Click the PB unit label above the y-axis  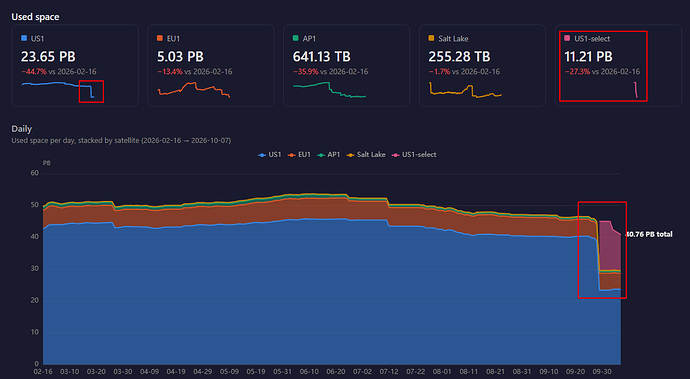tap(47, 163)
